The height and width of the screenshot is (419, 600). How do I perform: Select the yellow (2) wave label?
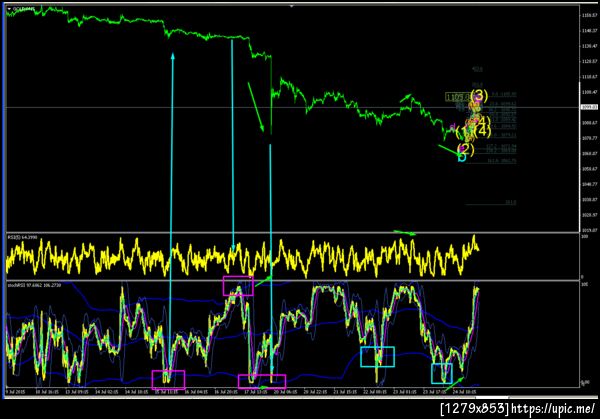(466, 149)
